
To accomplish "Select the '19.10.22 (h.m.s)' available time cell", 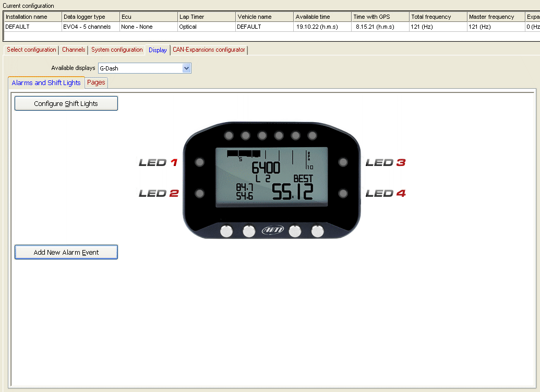I will click(322, 27).
